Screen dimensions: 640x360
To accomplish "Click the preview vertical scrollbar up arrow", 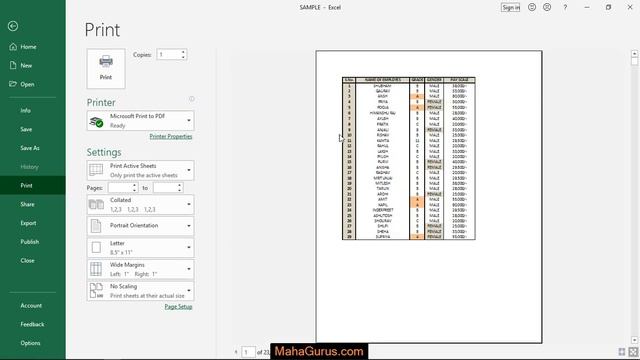I will 634,53.
